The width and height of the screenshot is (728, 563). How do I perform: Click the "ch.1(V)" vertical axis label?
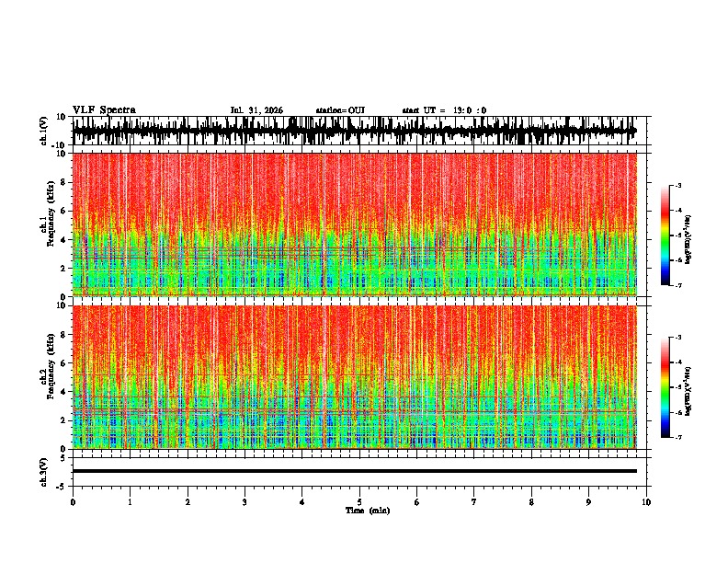pos(44,131)
